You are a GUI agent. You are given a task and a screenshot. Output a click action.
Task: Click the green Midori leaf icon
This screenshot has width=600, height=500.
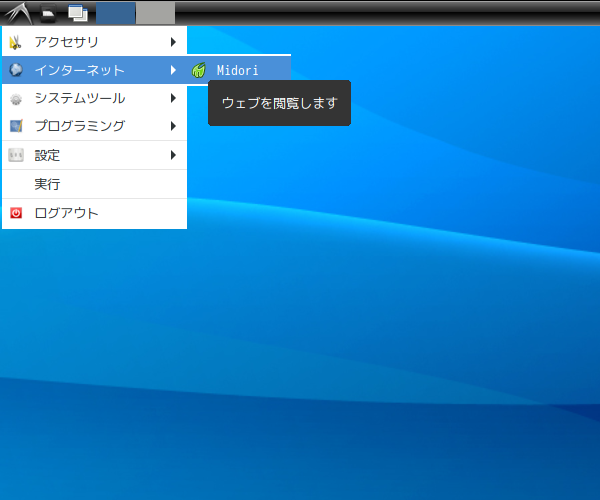coord(199,70)
